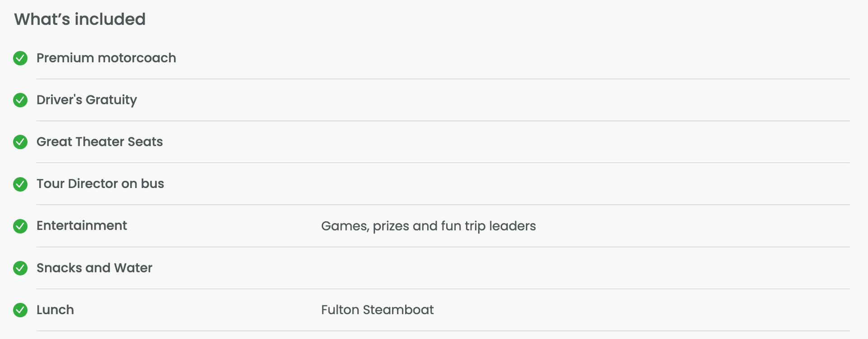This screenshot has width=868, height=339.
Task: Click the word Steamboat in the lunch row
Action: click(398, 310)
